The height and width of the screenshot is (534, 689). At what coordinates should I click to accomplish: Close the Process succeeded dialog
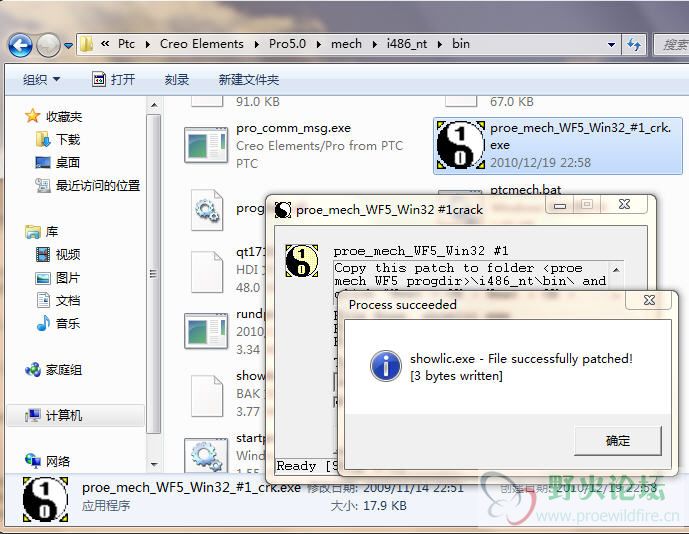649,300
